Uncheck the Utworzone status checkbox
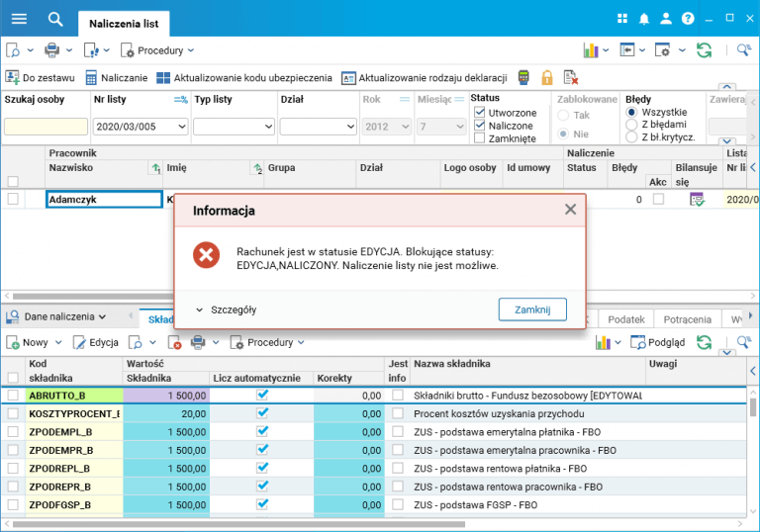Viewport: 760px width, 532px height. pyautogui.click(x=479, y=113)
